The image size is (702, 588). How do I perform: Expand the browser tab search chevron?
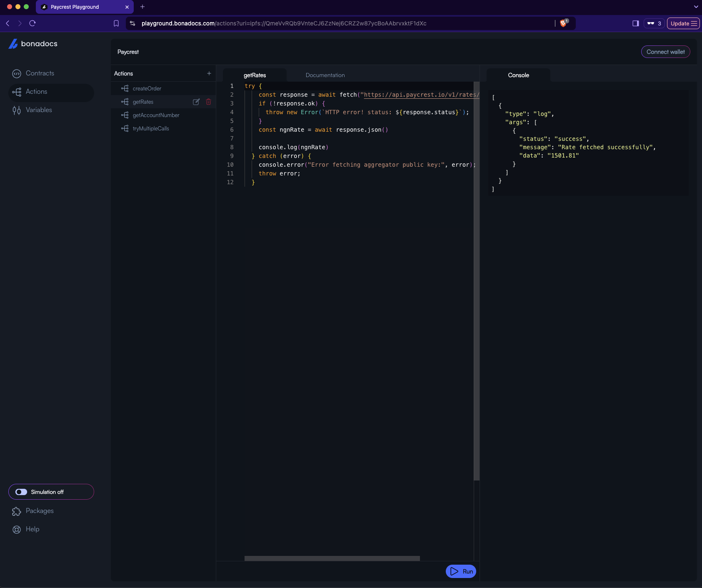[x=696, y=7]
